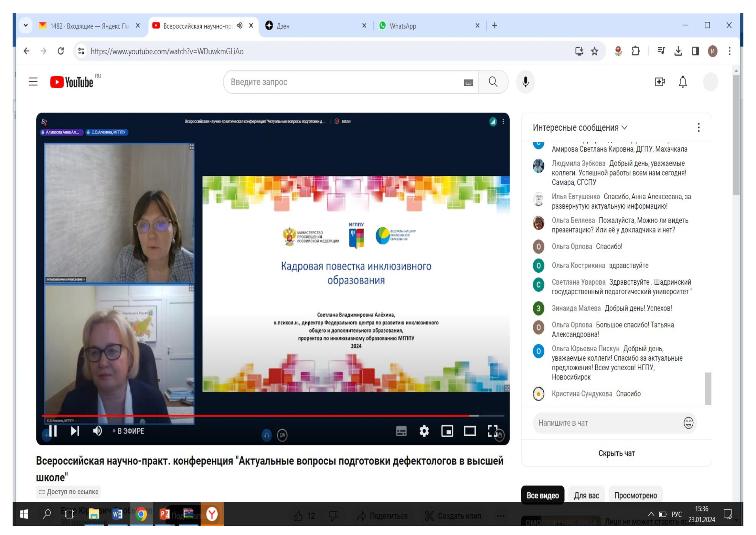Toggle subtitles on the video
The height and width of the screenshot is (535, 756).
tap(401, 431)
